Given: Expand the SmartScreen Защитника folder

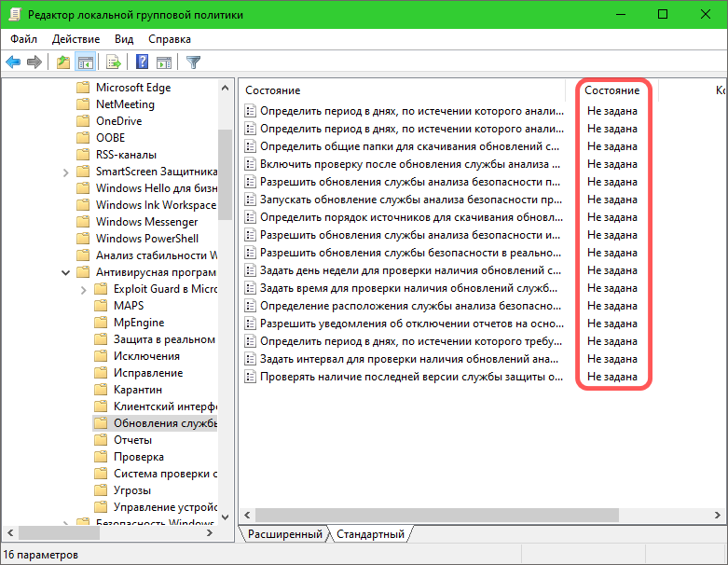Looking at the screenshot, I should click(65, 172).
